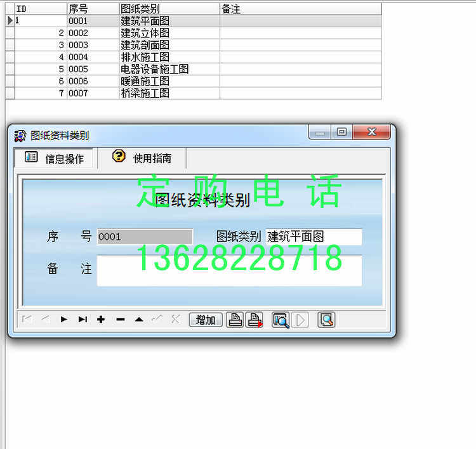
Task: Focus the 图纸类别 input field
Action: (314, 237)
